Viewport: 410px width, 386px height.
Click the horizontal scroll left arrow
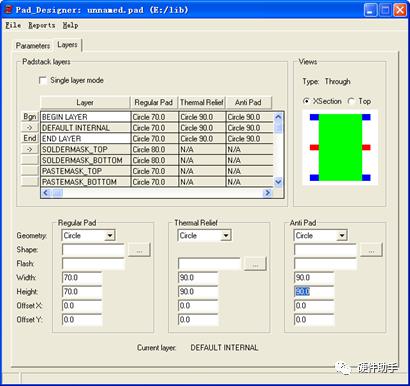(46, 193)
